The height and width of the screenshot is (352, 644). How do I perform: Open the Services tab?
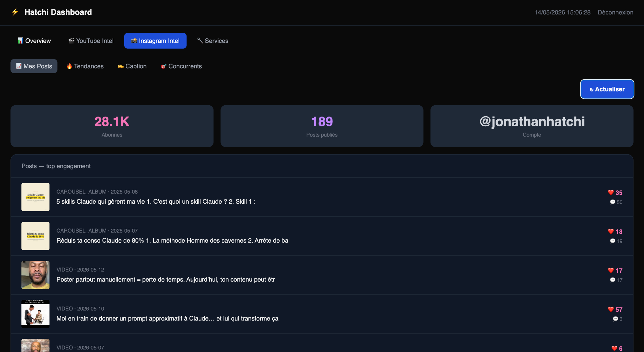coord(213,41)
